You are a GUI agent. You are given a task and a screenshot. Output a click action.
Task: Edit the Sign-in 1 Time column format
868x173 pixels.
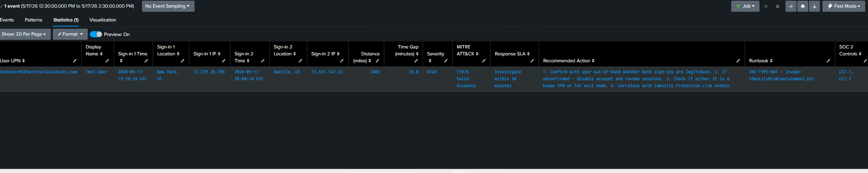(146, 61)
